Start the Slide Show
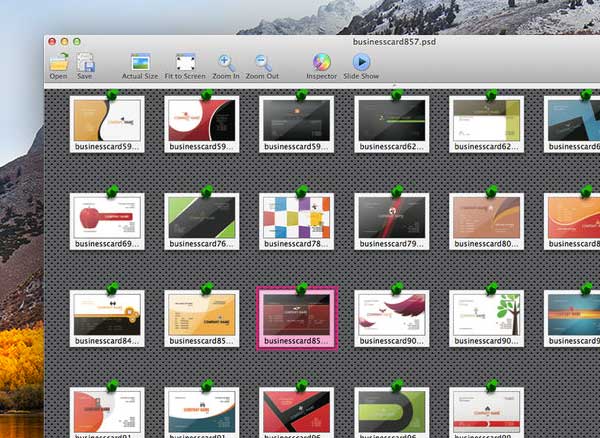 (x=361, y=66)
